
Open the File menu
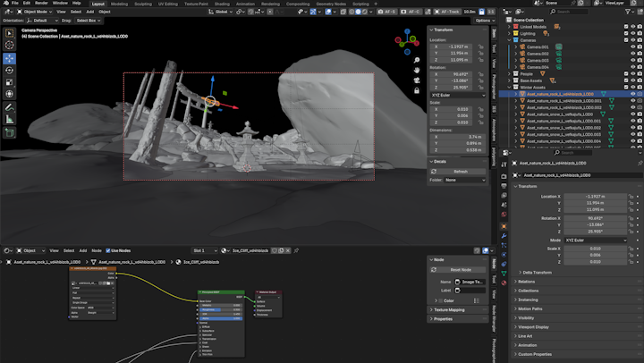15,3
